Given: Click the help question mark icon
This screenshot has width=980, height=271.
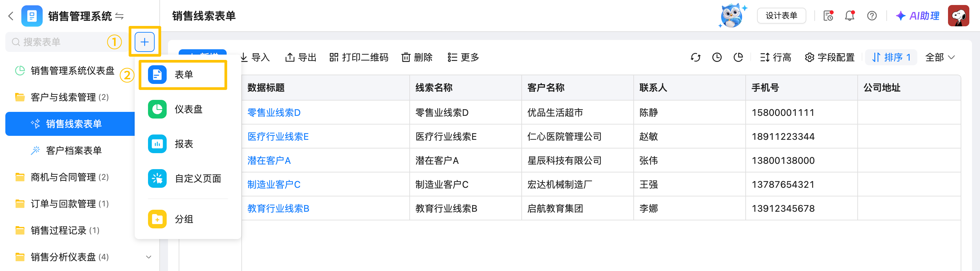Looking at the screenshot, I should pyautogui.click(x=872, y=16).
